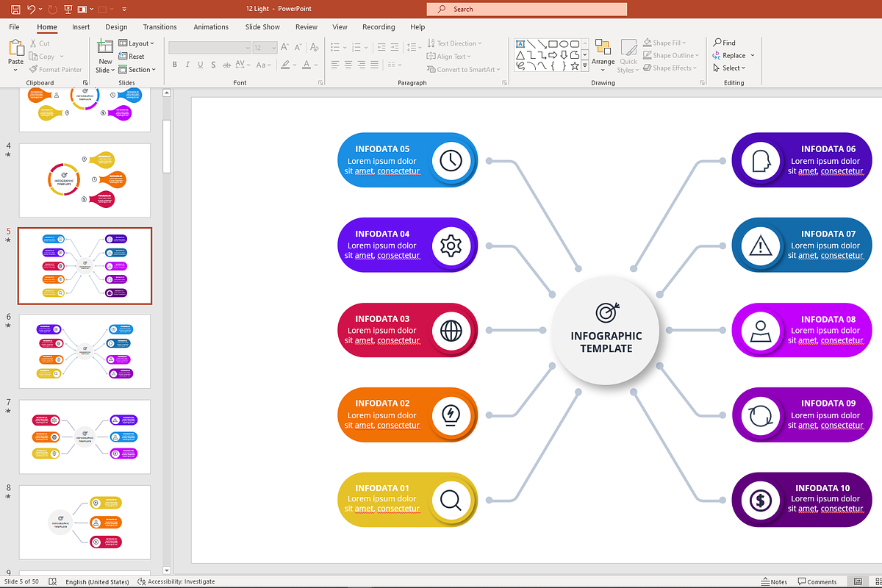Align text left in Paragraph group

coord(334,65)
